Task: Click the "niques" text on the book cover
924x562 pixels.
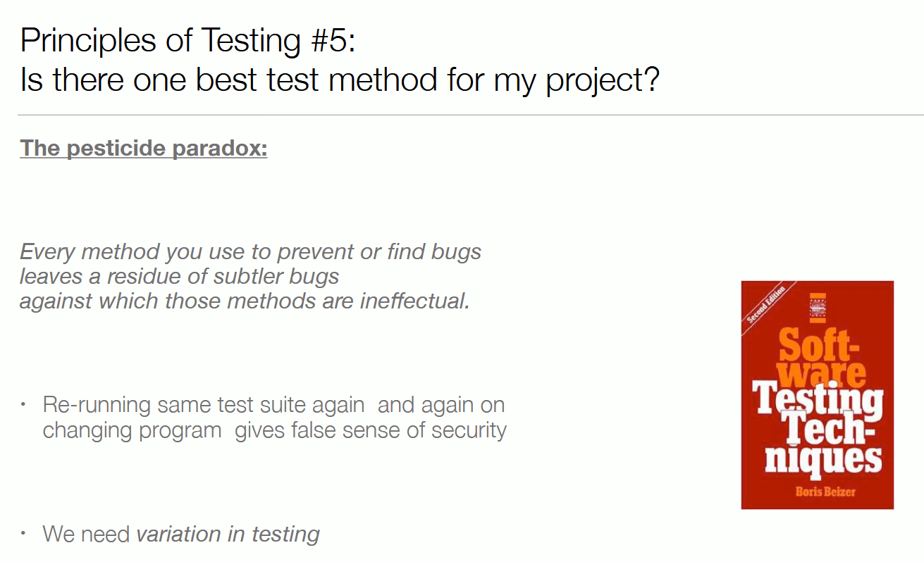Action: point(823,457)
